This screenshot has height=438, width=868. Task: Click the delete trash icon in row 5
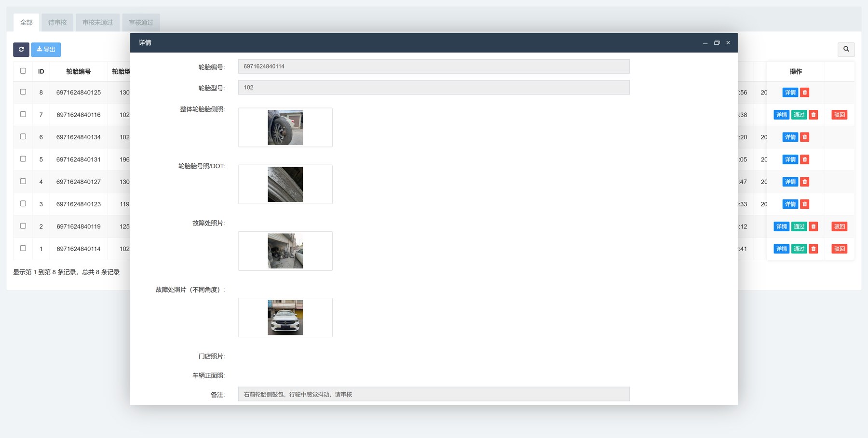coord(805,159)
